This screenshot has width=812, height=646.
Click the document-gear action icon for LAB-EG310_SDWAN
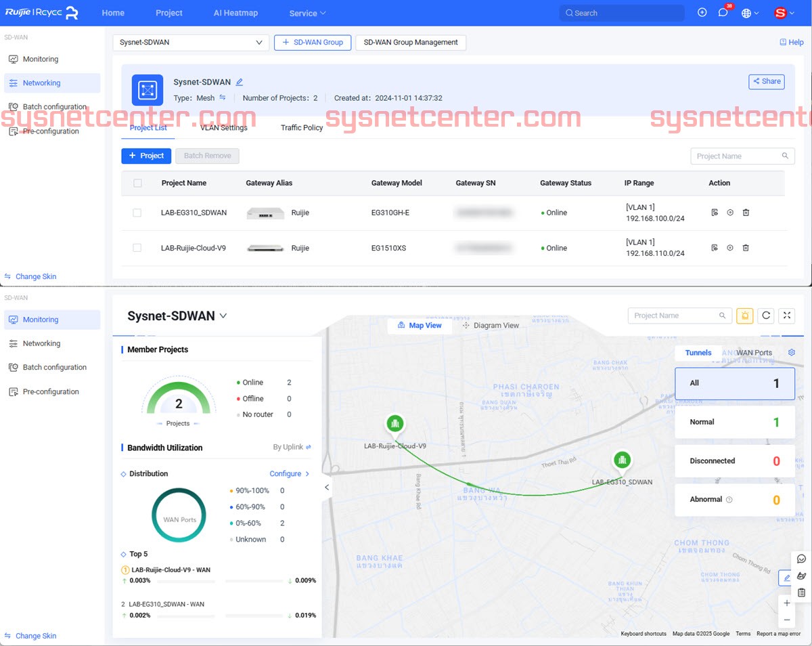715,213
